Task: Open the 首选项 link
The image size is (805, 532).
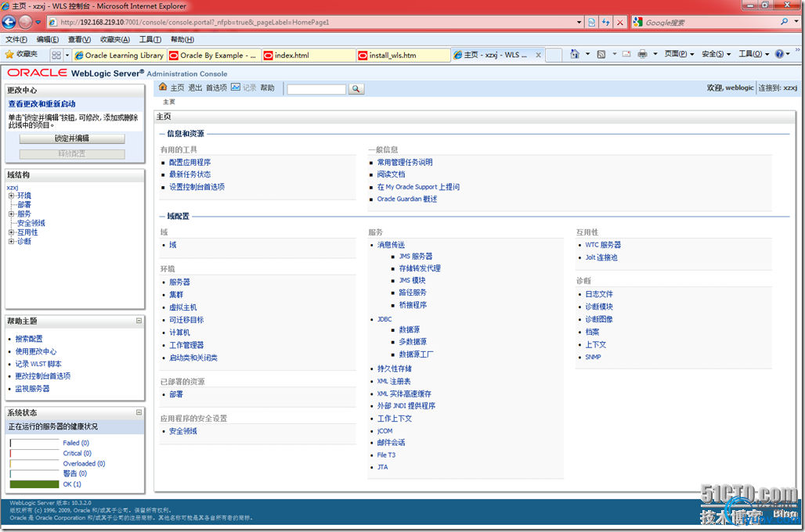Action: pyautogui.click(x=216, y=88)
